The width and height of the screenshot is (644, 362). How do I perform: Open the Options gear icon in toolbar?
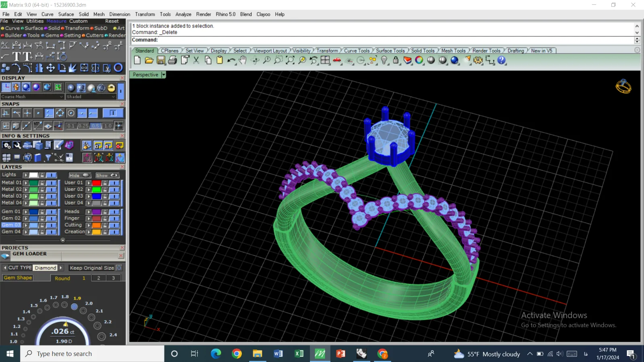(478, 60)
